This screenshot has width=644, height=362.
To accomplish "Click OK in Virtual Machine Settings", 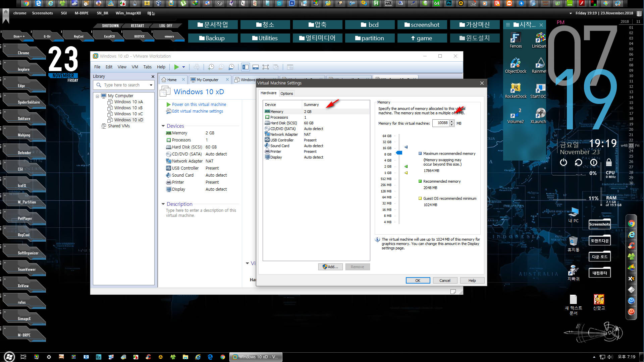I will pyautogui.click(x=418, y=281).
